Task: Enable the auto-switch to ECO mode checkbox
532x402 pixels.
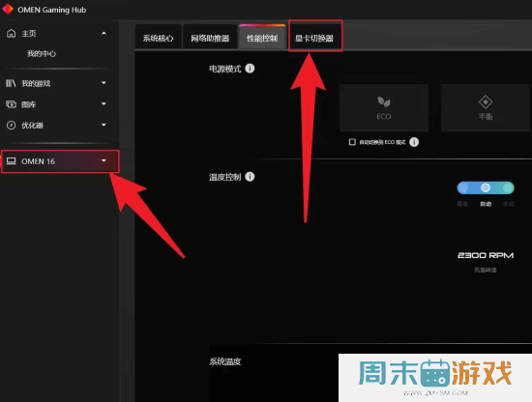Action: (352, 142)
